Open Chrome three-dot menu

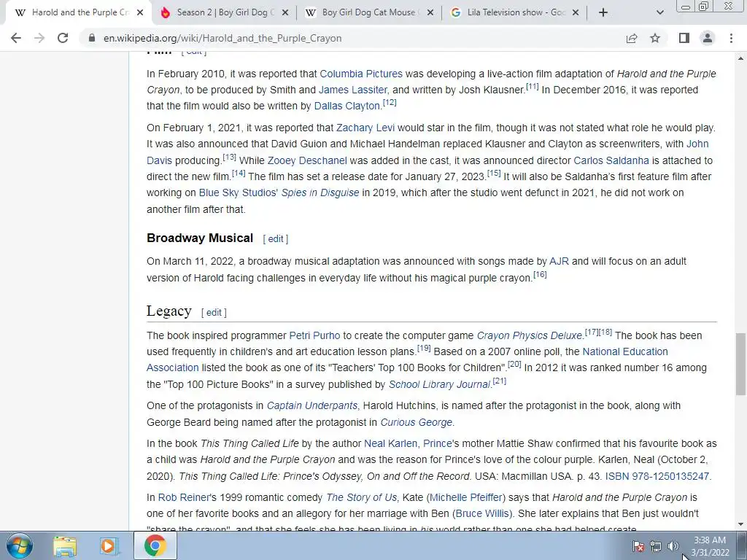click(731, 38)
